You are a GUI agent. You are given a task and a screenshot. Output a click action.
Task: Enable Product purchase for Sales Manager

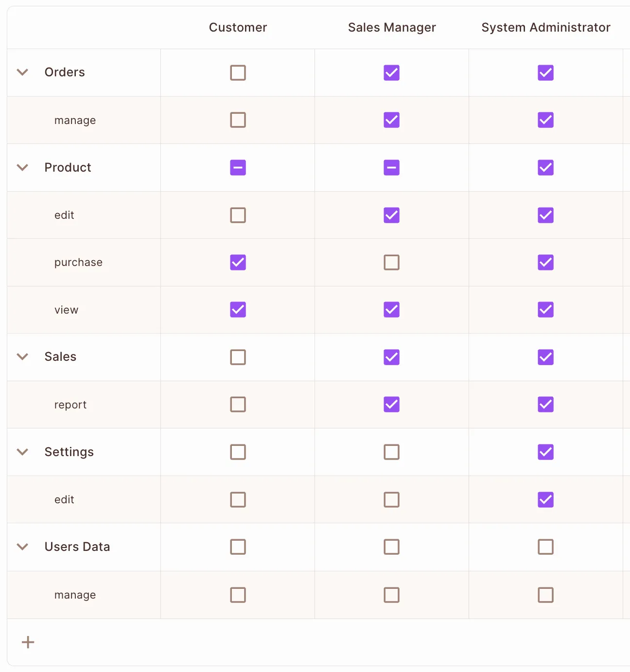[392, 263]
